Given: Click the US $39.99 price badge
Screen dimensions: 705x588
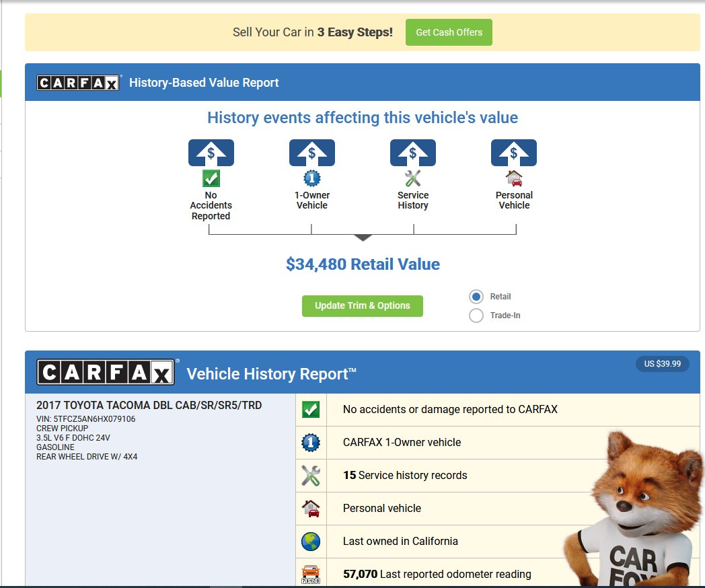Looking at the screenshot, I should tap(663, 364).
